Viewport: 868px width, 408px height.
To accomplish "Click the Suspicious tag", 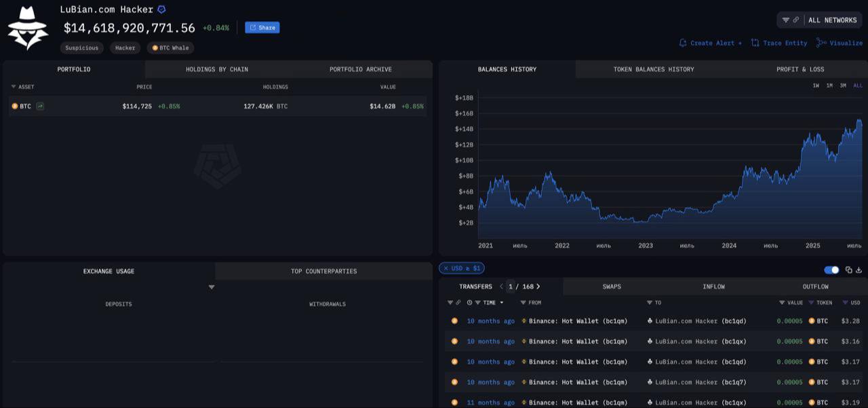I will (82, 48).
